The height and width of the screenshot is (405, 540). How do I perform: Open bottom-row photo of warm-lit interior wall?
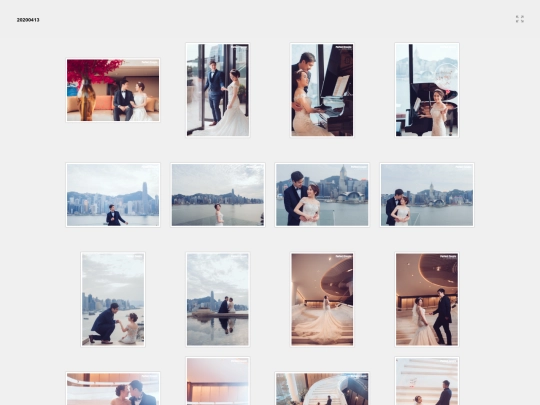[x=218, y=381]
